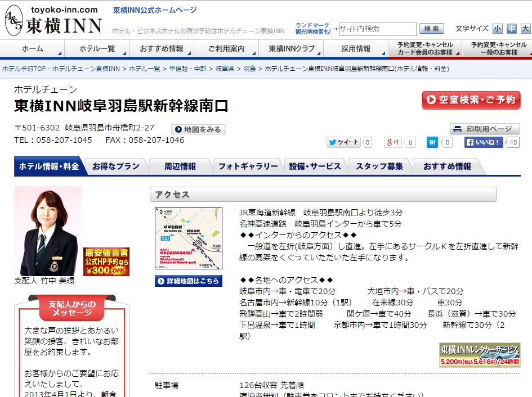Image resolution: width=532 pixels, height=397 pixels.
Task: Click breadcrumb ホテル予約TOP link
Action: pyautogui.click(x=61, y=69)
